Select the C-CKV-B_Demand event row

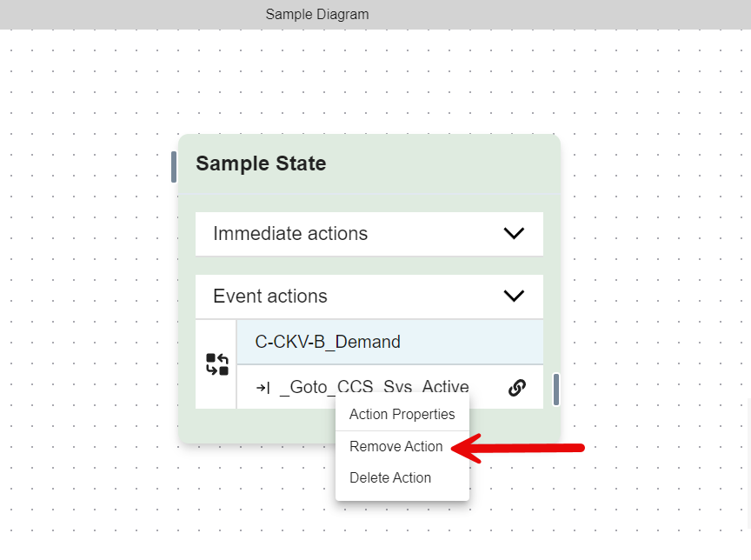[390, 342]
